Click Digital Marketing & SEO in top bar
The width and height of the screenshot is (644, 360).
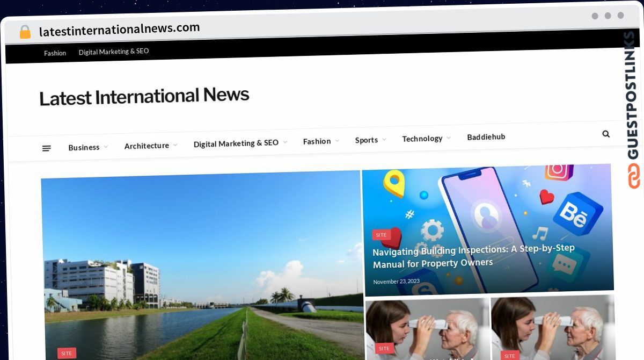(114, 52)
